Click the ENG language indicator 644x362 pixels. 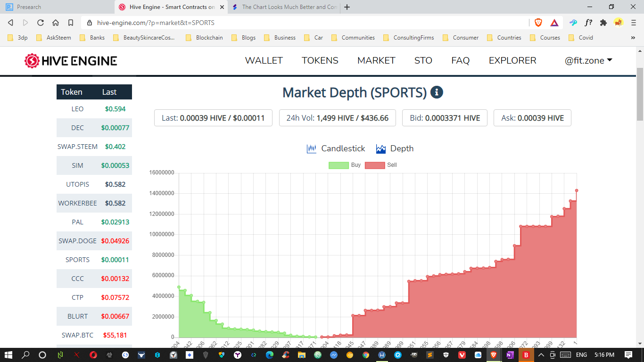tap(582, 355)
